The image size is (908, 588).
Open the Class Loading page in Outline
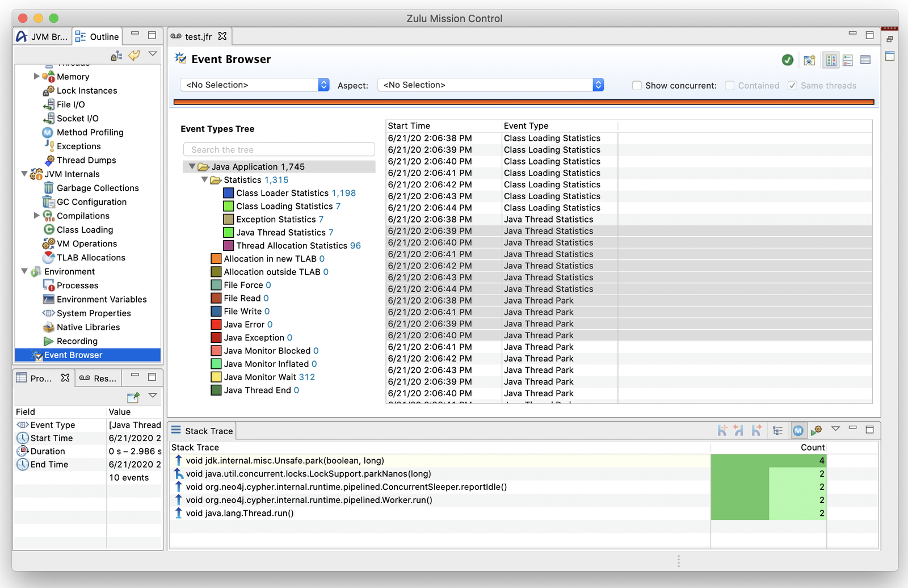[x=85, y=230]
